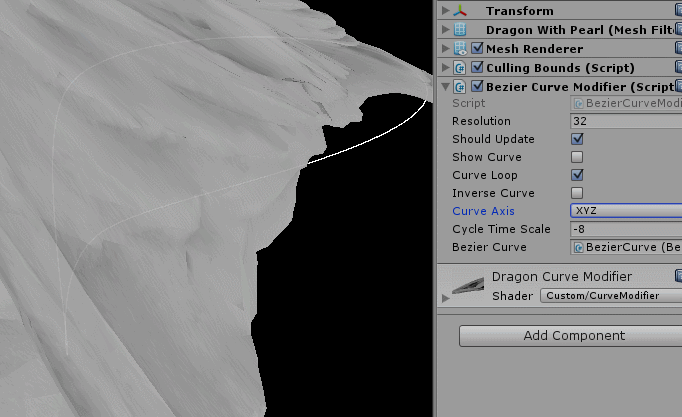Open help icon for Dragon Curve Modifier material
Viewport: 682px width, 417px height.
click(x=679, y=275)
